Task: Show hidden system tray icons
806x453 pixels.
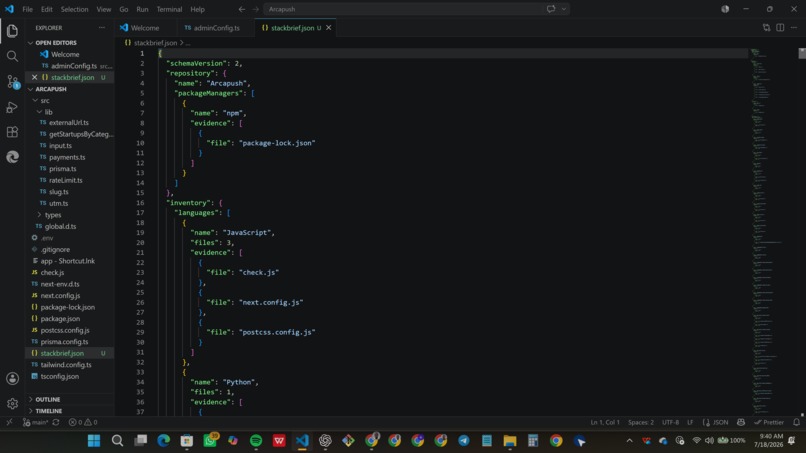Action: point(629,441)
